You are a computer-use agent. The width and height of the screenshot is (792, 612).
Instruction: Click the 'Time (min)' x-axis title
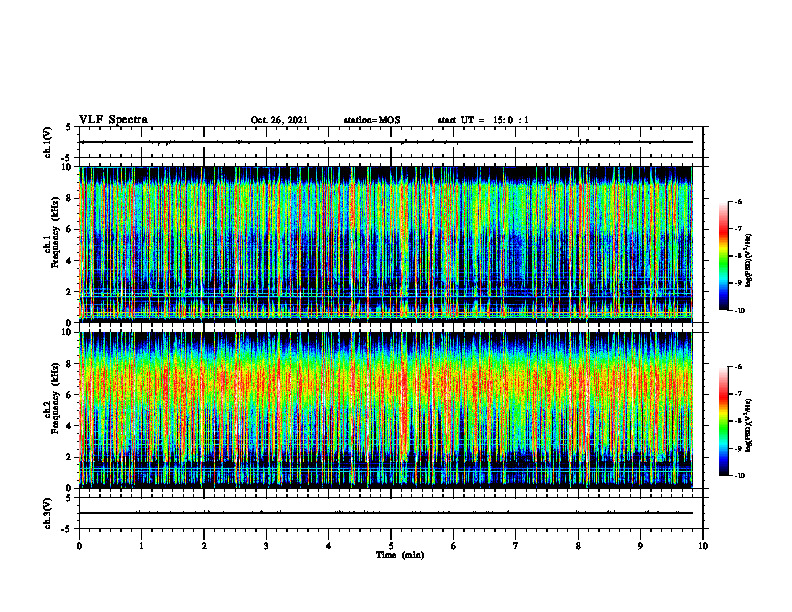pyautogui.click(x=400, y=555)
